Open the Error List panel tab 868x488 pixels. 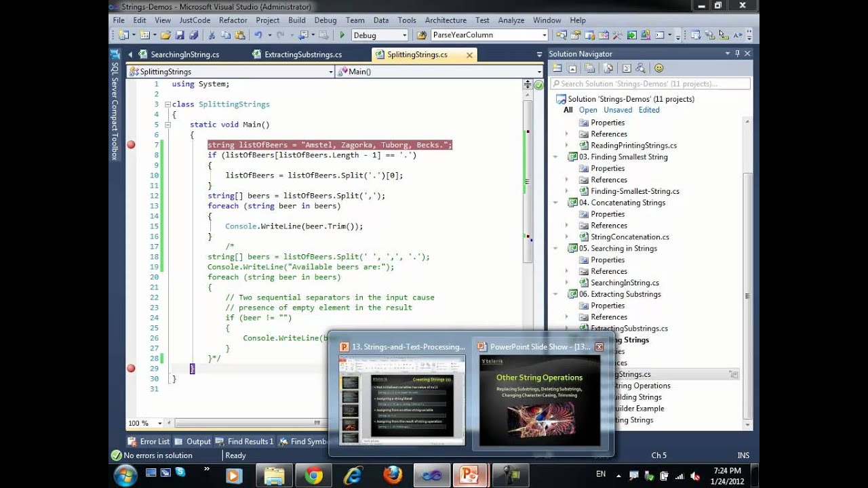(149, 441)
